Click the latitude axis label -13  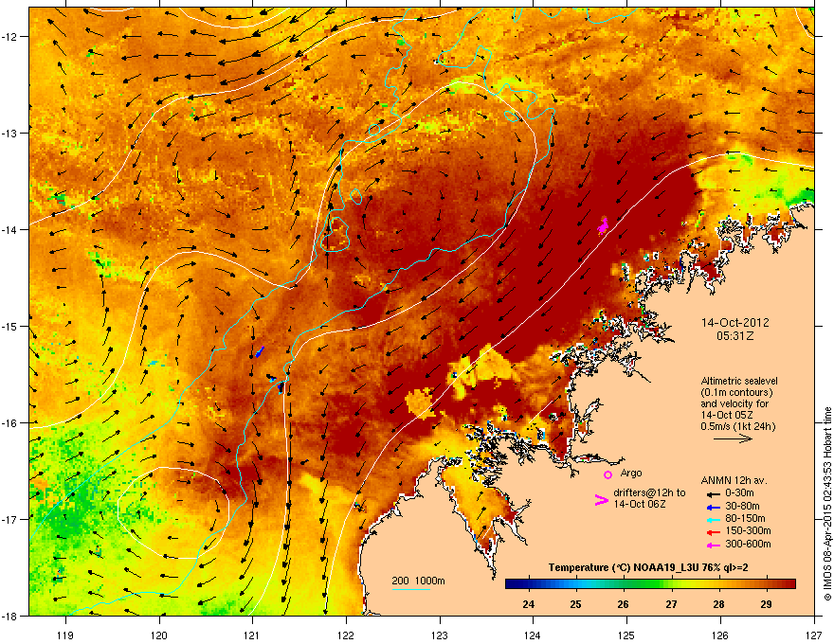click(x=10, y=134)
